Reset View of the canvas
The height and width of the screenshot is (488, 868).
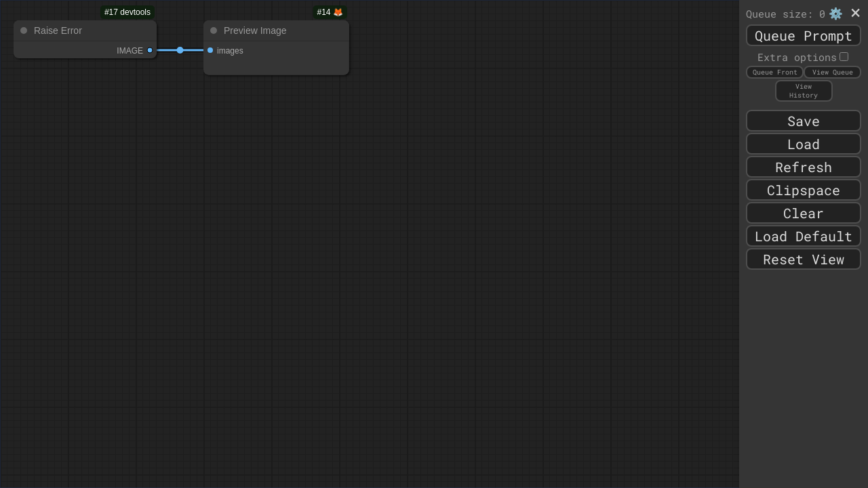(x=804, y=260)
